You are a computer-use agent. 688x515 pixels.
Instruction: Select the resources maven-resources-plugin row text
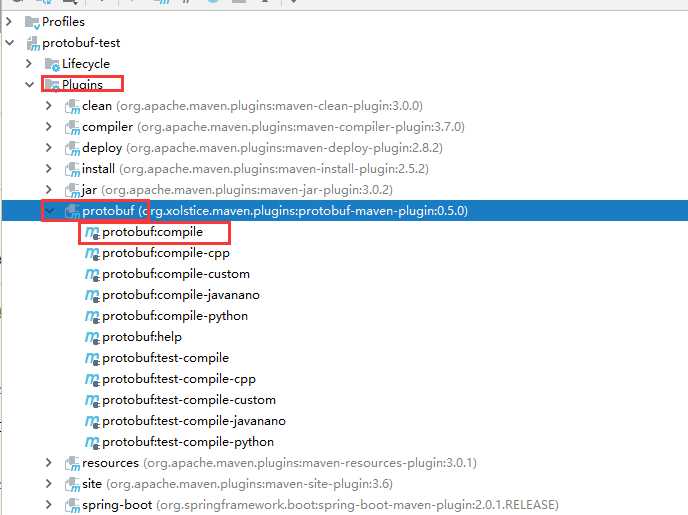click(280, 463)
